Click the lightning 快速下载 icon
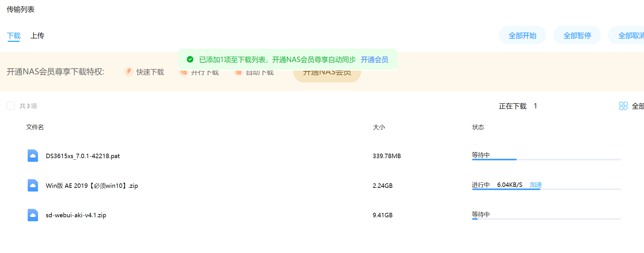644x253 pixels. (128, 72)
